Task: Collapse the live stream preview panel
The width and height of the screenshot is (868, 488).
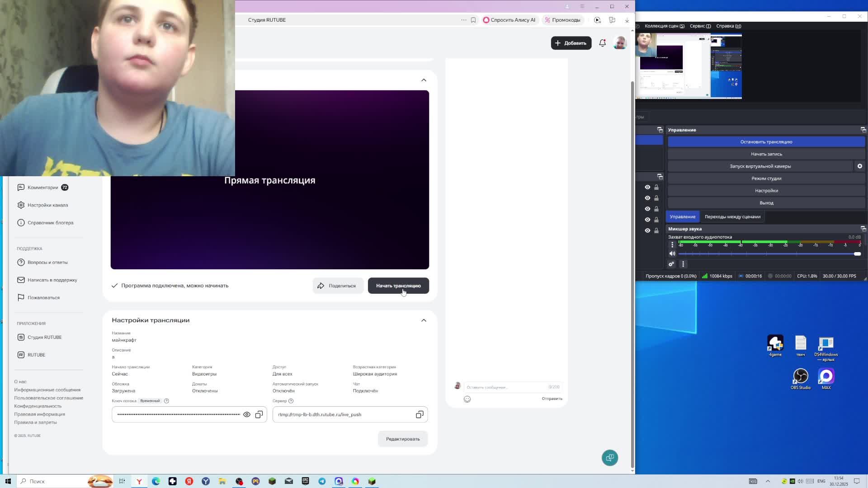Action: pos(424,80)
